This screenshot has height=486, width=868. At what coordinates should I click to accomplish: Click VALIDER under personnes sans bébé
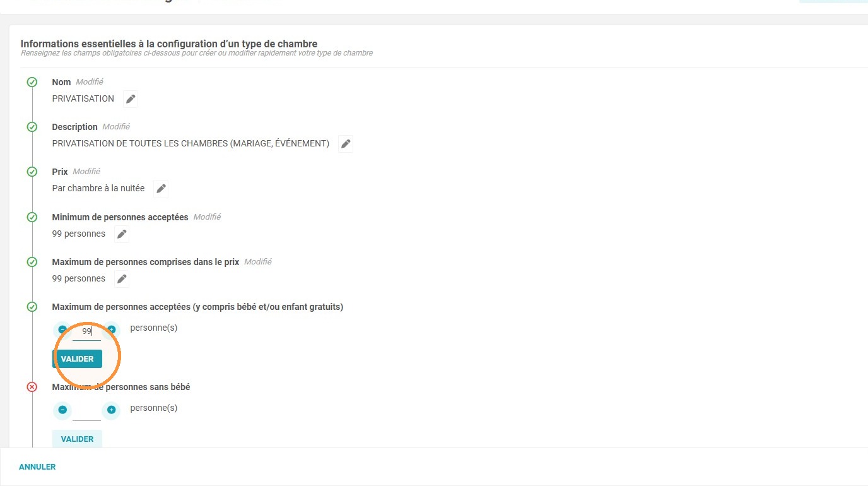(77, 439)
